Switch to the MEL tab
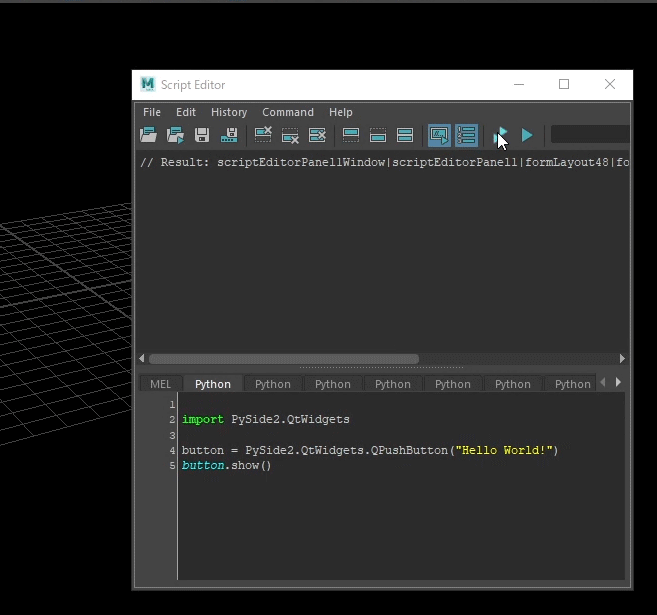Screen dimensions: 657x615 point(160,384)
